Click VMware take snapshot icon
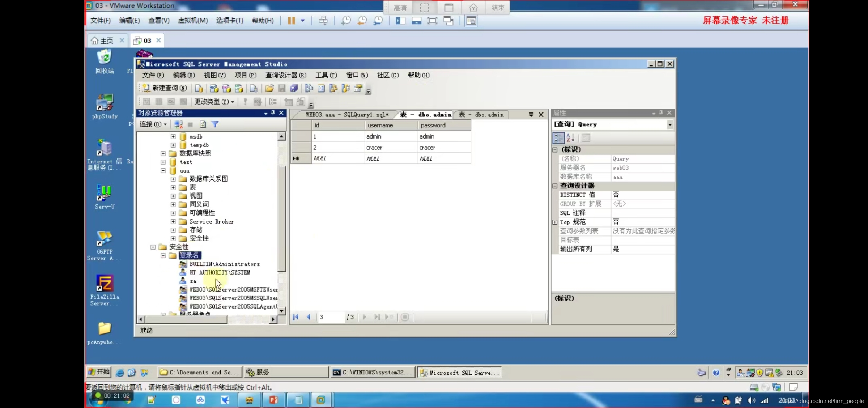The image size is (868, 408). 346,21
